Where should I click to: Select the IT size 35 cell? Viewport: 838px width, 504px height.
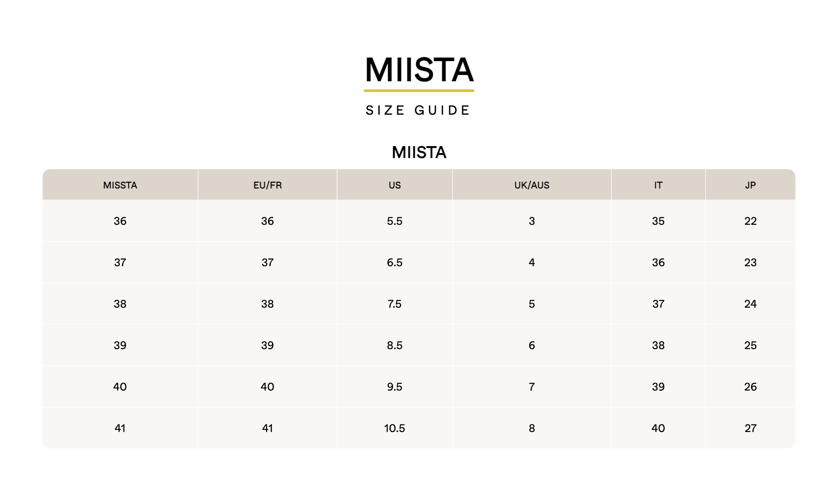click(x=658, y=221)
